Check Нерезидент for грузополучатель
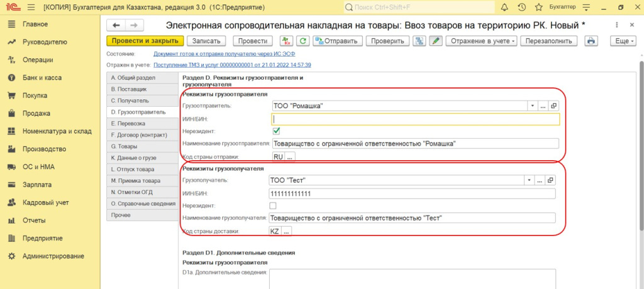Viewport: 644px width, 289px height. click(x=273, y=205)
